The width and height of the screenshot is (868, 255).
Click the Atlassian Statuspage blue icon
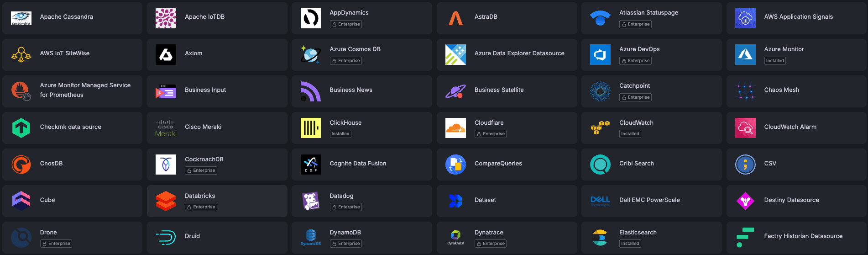[600, 18]
